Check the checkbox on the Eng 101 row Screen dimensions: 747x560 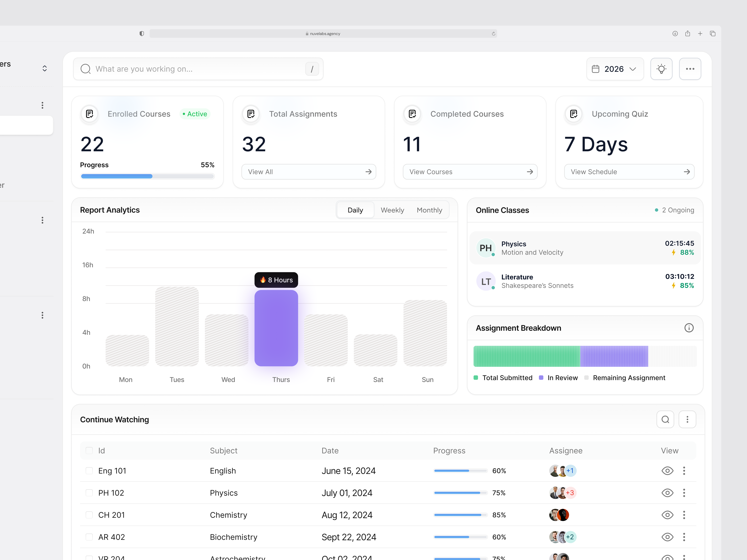coord(89,471)
